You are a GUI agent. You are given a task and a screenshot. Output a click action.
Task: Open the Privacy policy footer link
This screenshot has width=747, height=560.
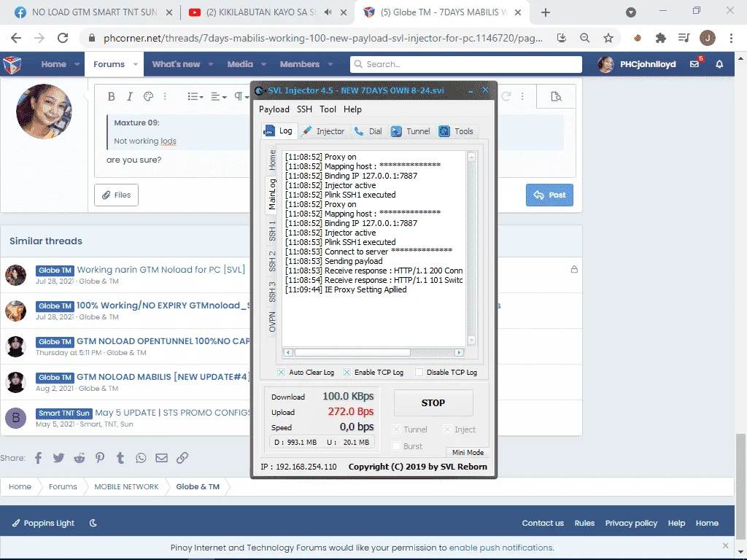631,523
